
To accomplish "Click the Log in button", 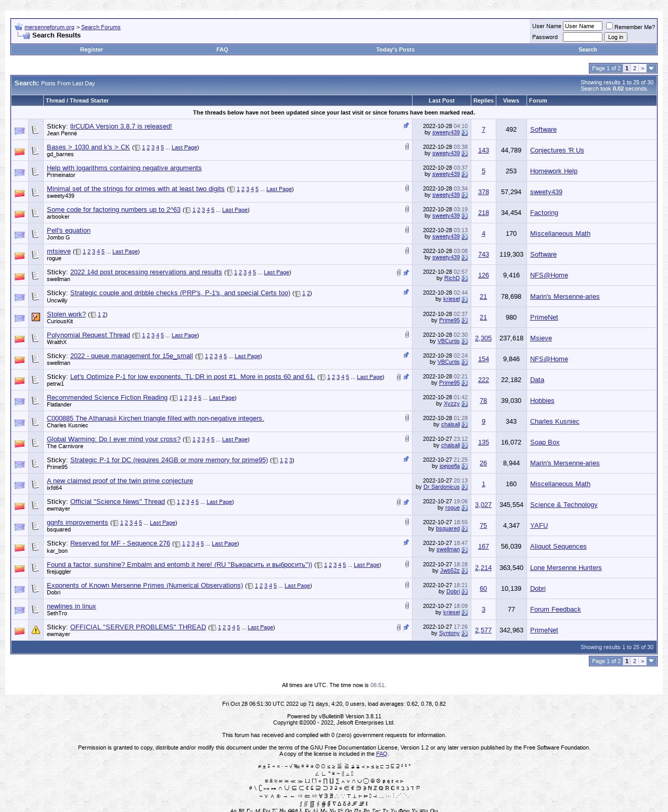I will pyautogui.click(x=615, y=37).
